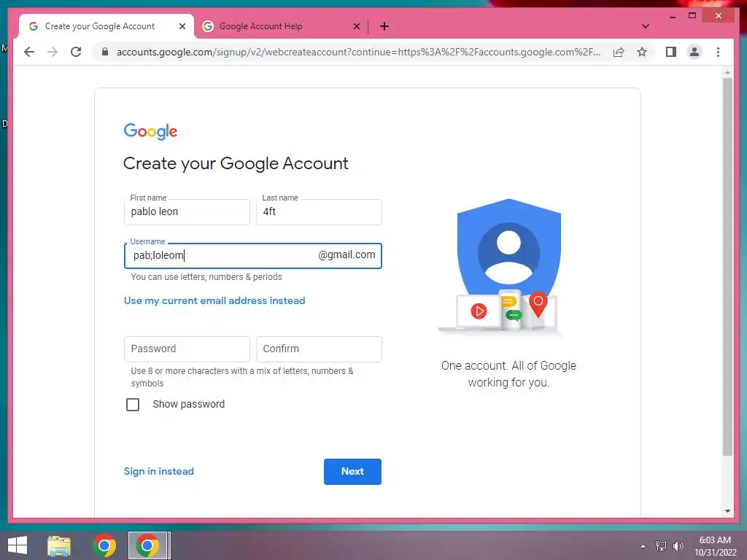
Task: Click the page scrollbar up arrow
Action: (727, 72)
